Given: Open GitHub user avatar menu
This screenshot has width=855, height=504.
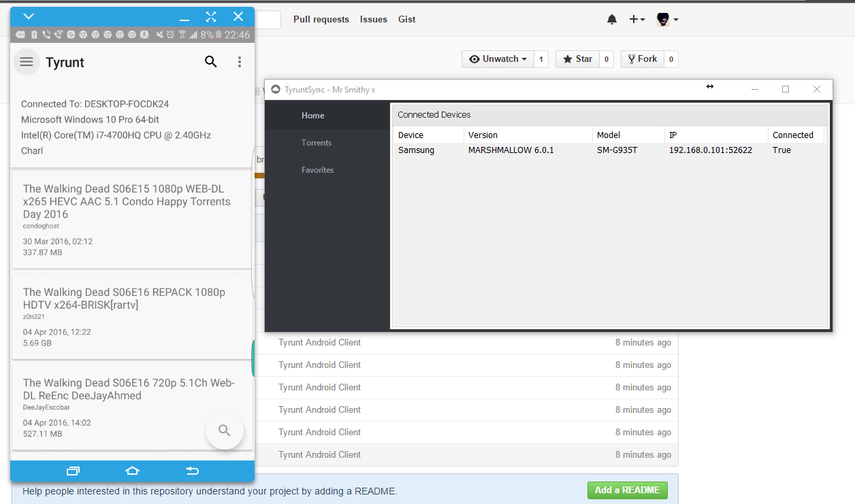Looking at the screenshot, I should pos(667,20).
